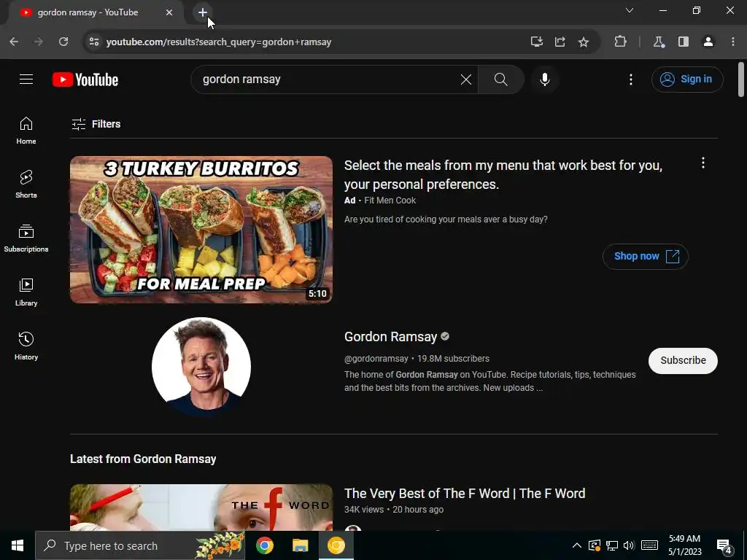
Task: Start voice search with the microphone icon
Action: point(545,79)
